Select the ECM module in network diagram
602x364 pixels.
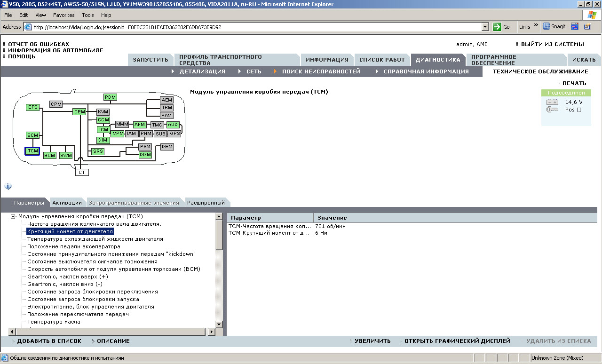coord(32,135)
